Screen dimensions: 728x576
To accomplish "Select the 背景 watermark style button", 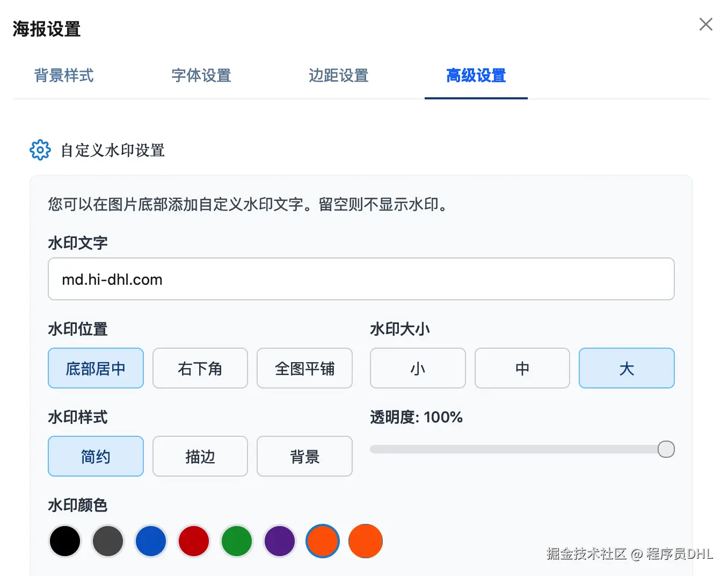I will [x=304, y=457].
